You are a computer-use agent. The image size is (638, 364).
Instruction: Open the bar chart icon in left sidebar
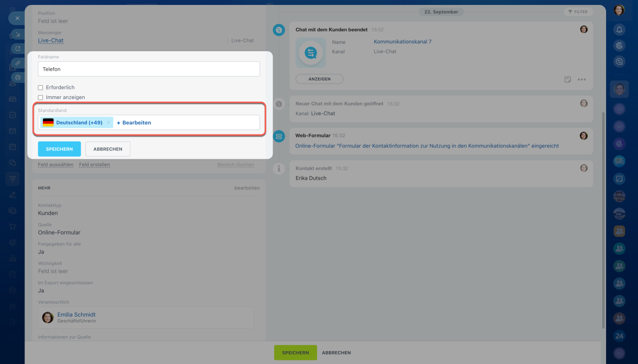click(x=12, y=258)
